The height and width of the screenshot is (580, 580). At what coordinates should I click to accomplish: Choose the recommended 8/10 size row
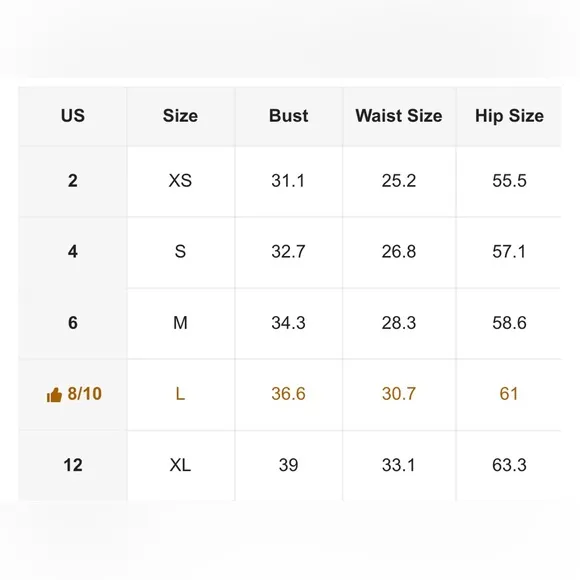290,394
